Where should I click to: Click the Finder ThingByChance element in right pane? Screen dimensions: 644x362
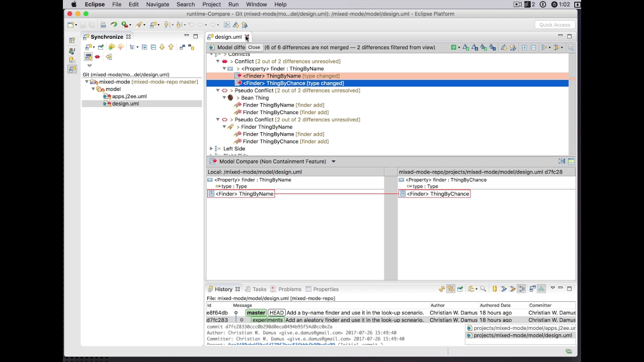[x=435, y=194]
